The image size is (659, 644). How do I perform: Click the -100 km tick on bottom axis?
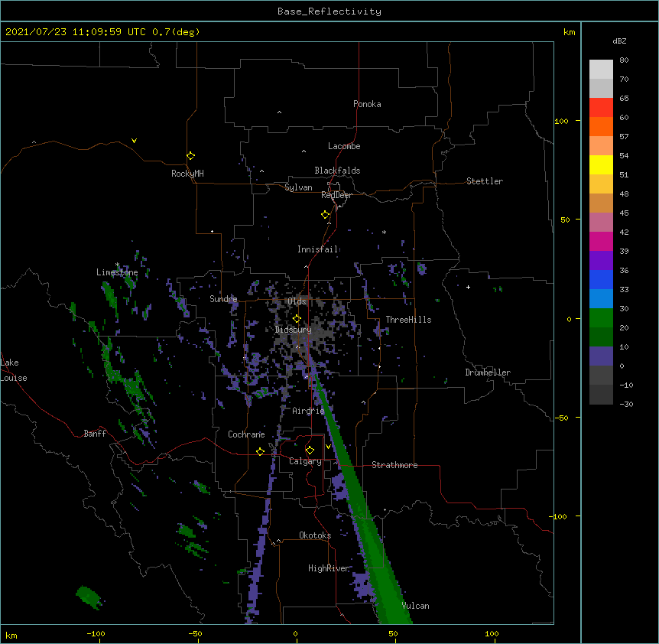tap(96, 633)
